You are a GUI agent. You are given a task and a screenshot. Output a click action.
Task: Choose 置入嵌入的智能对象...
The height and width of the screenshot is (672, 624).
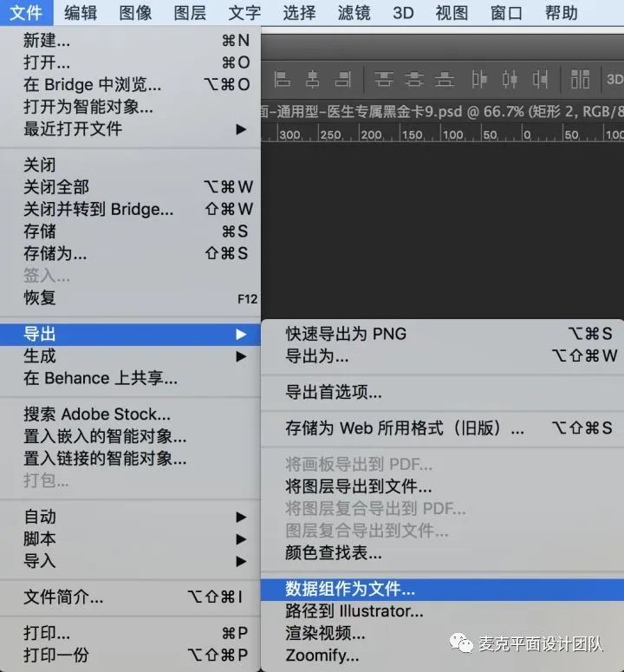pos(130,436)
